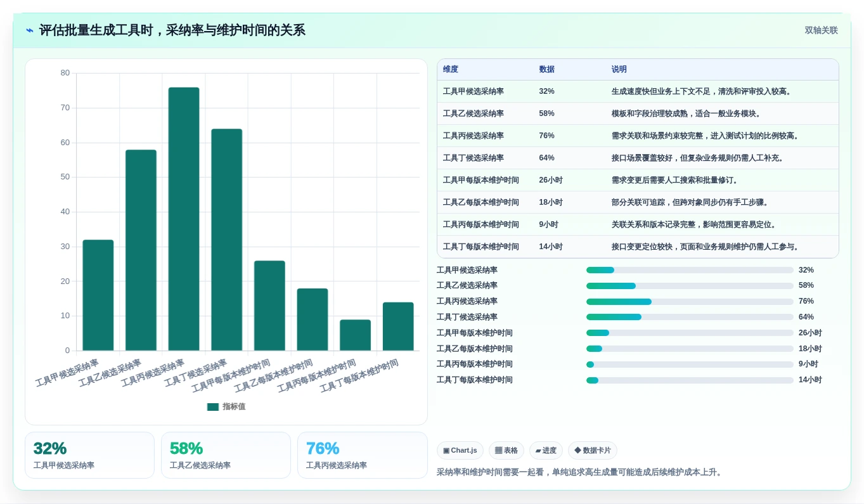Click the 工具乙候选采纳率 progress bar
Screen dimensions: 864x504
690,286
